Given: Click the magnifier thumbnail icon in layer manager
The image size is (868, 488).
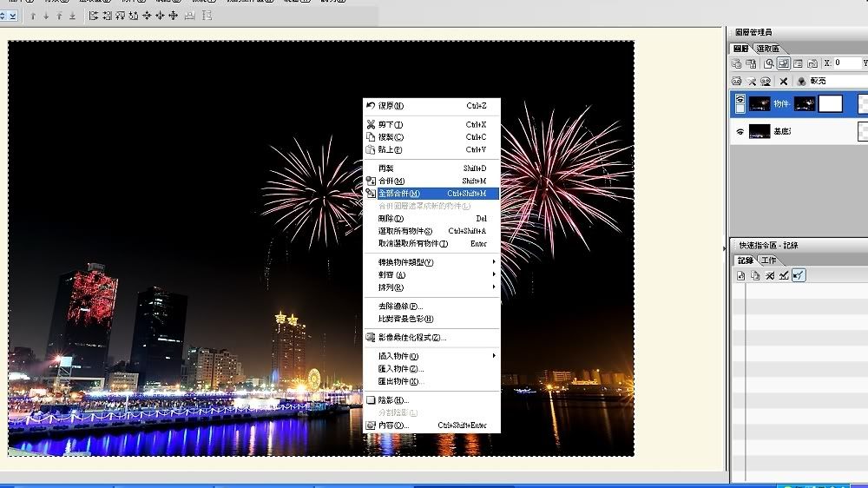Looking at the screenshot, I should pyautogui.click(x=769, y=63).
